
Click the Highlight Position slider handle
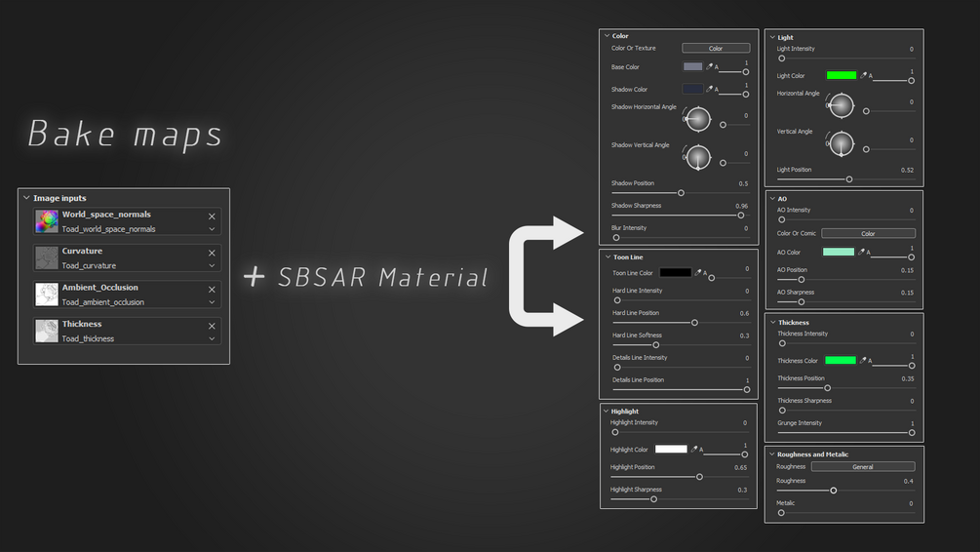tap(699, 477)
